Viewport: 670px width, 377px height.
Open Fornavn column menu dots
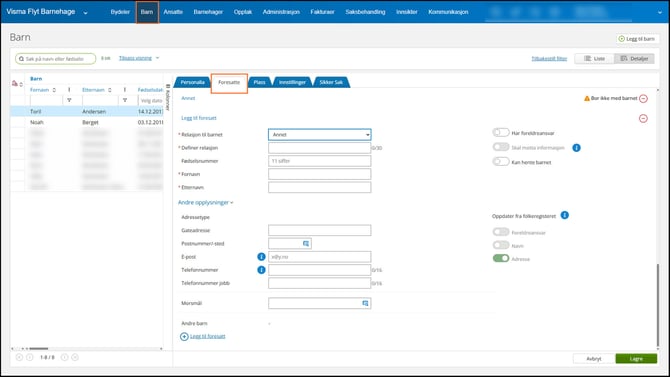pos(69,90)
